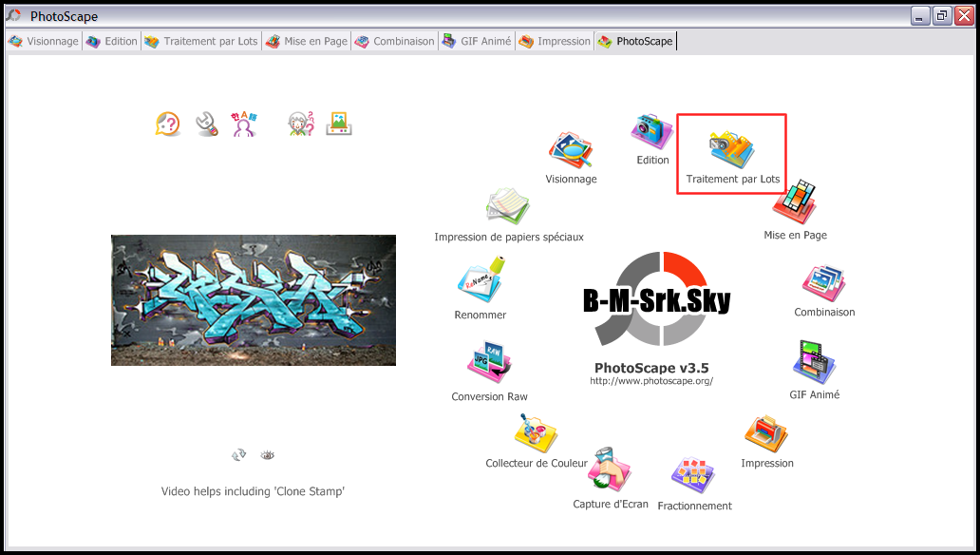Switch to the Mise en Page tab

(306, 41)
